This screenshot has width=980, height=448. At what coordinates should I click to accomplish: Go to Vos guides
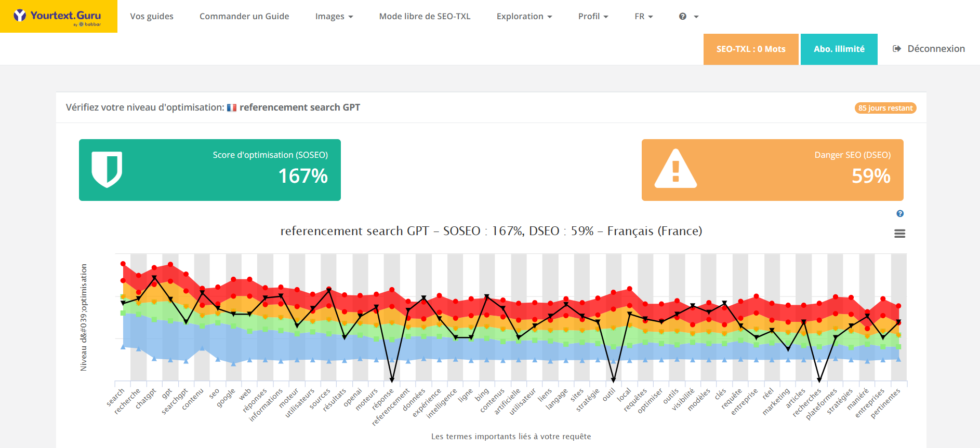[152, 17]
